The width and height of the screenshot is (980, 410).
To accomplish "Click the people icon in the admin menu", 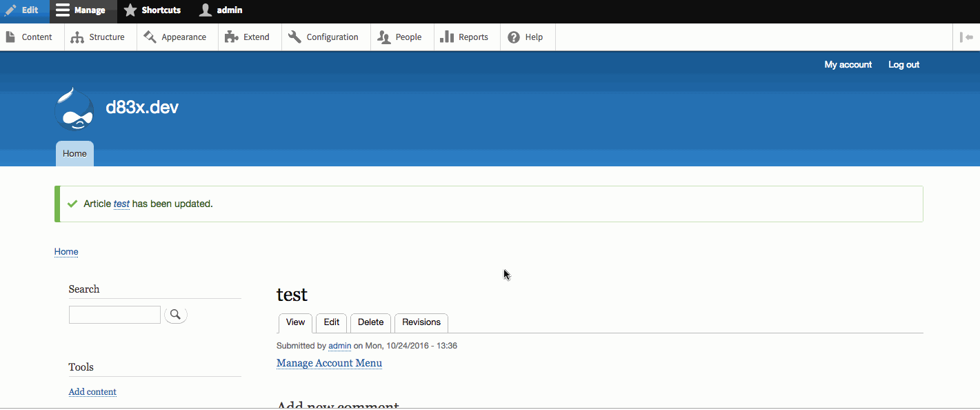I will click(383, 37).
